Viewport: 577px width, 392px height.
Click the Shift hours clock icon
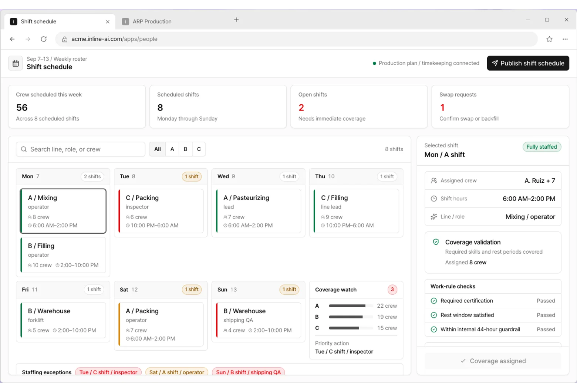point(434,199)
